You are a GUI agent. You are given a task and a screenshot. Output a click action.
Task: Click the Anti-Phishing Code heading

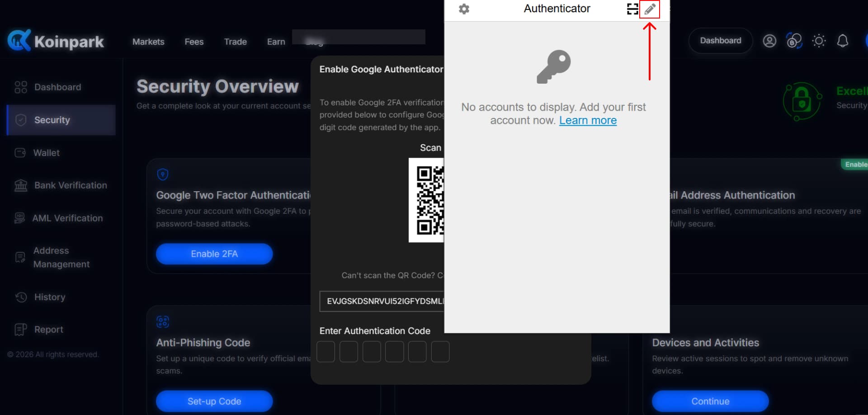pyautogui.click(x=203, y=343)
